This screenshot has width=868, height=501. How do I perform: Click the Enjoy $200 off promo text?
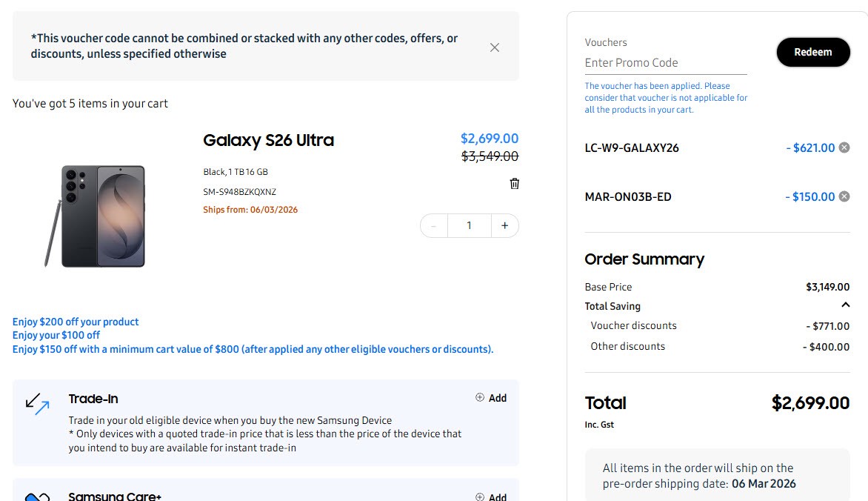76,322
